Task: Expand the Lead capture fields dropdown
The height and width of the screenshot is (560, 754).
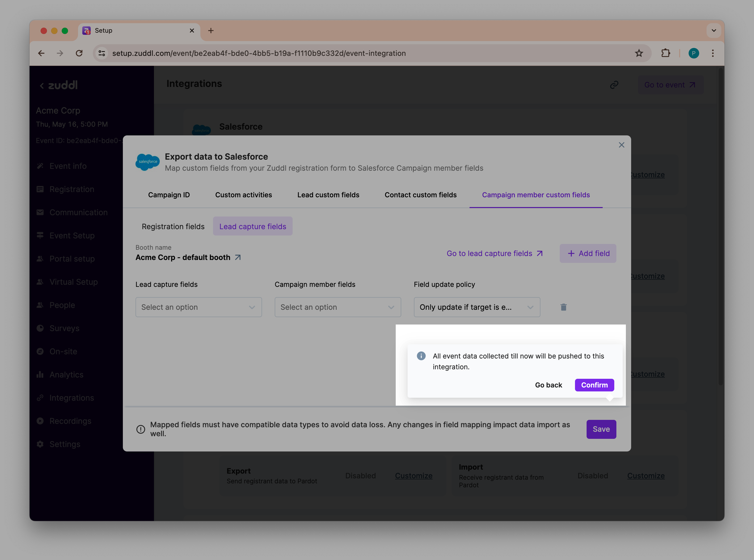Action: pyautogui.click(x=199, y=307)
